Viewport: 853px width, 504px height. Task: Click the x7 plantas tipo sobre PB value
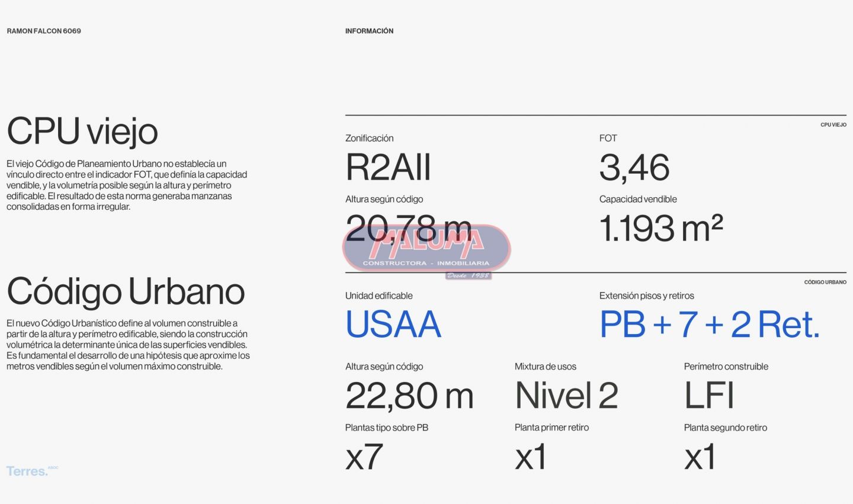point(364,457)
